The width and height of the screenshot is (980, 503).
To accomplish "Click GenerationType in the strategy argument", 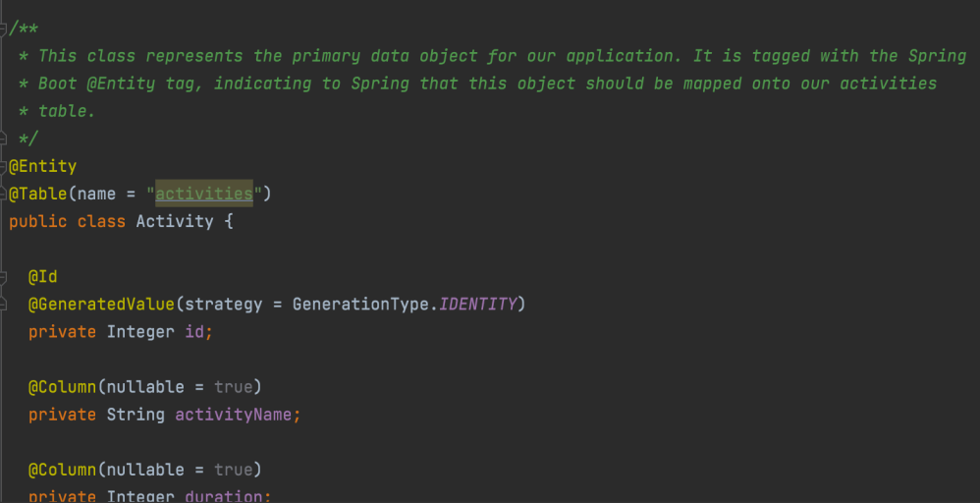I will (360, 305).
